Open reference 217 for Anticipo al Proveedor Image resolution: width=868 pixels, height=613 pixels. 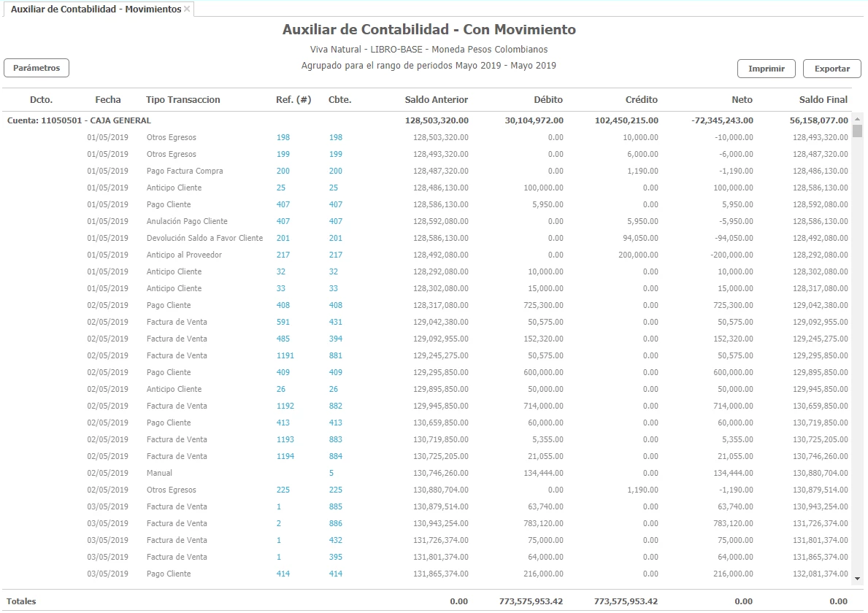(283, 255)
